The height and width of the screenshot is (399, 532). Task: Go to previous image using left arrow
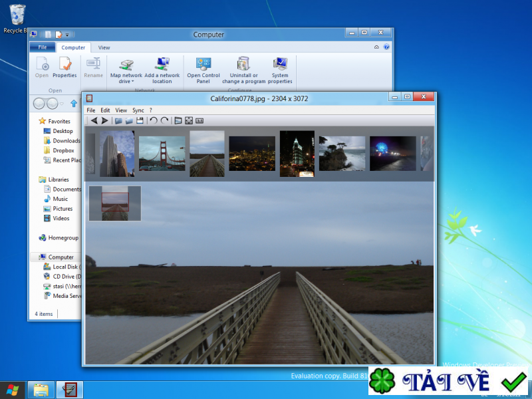pyautogui.click(x=94, y=120)
